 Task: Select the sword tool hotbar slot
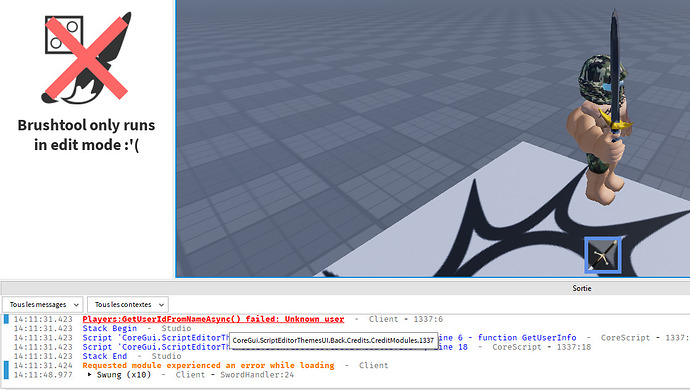tap(603, 255)
